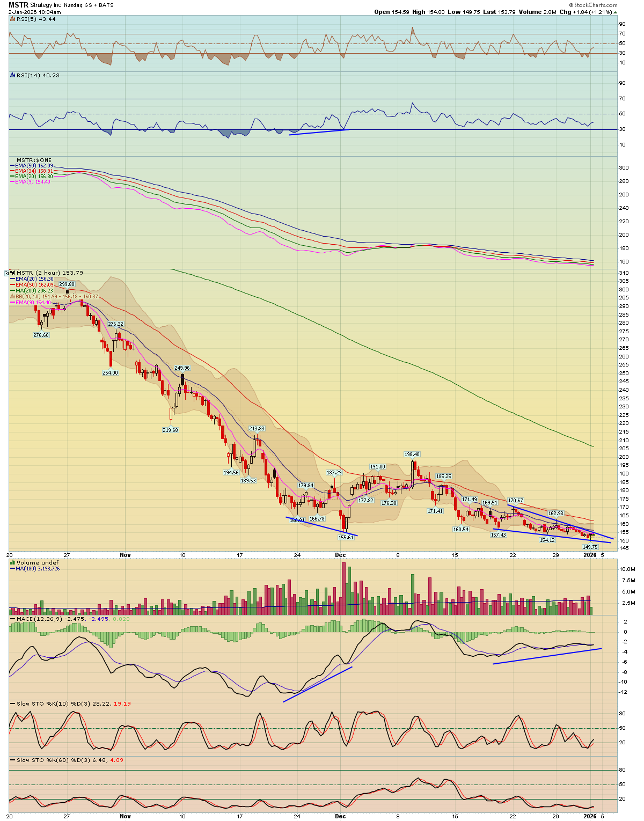The height and width of the screenshot is (821, 644).
Task: Click the red EMA(50) 162.09 price legend
Action: coord(34,285)
